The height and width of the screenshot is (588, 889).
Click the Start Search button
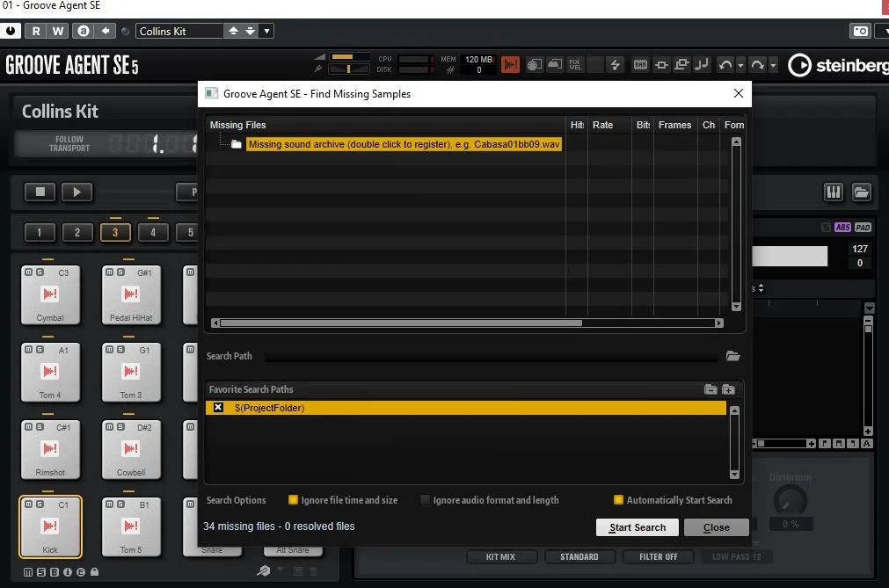coord(638,527)
